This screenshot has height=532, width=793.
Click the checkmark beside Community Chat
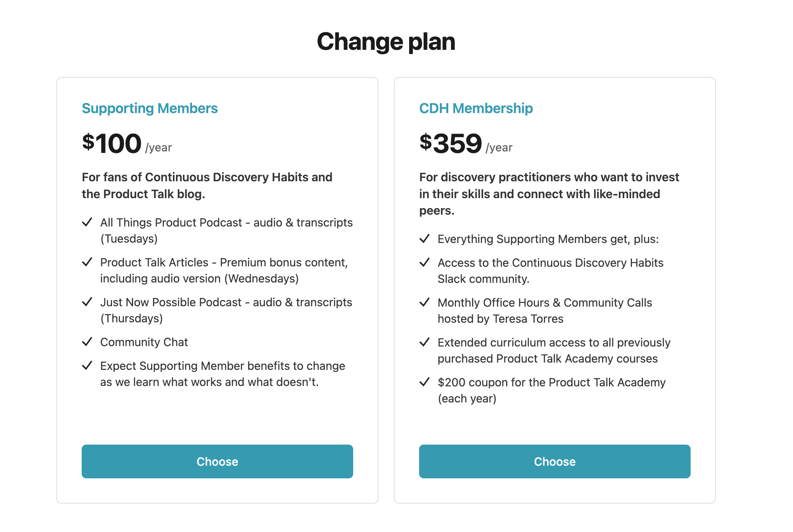click(x=88, y=342)
